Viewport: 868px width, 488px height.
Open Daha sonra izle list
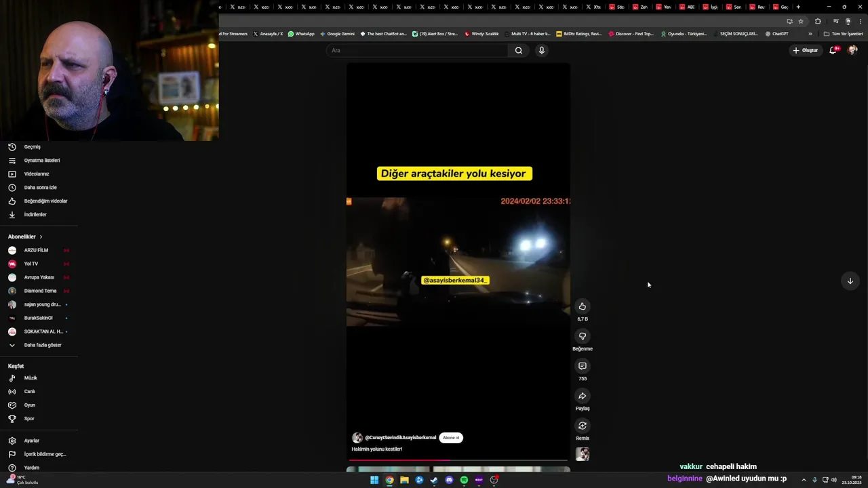pos(39,188)
